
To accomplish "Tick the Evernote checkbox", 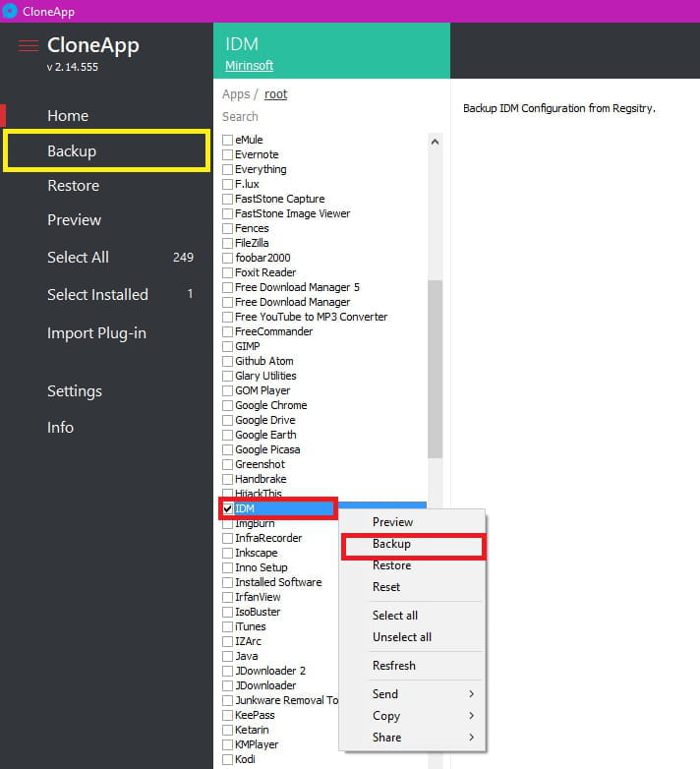I will (227, 154).
